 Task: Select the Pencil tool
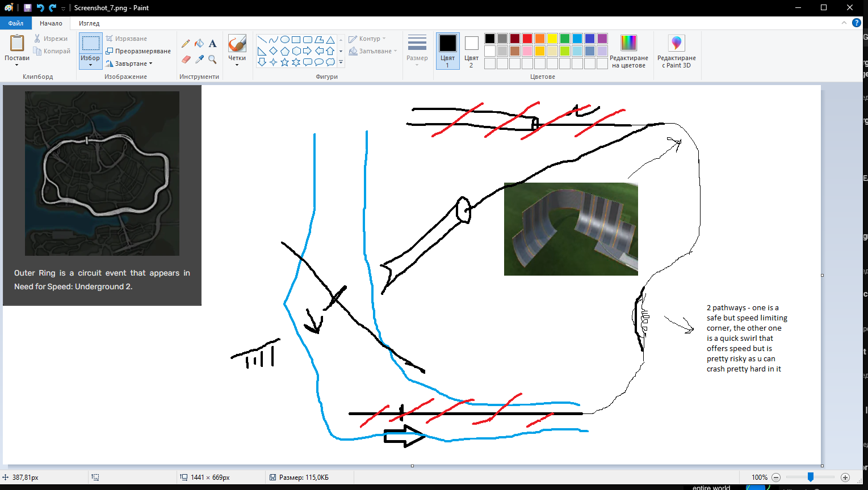point(185,43)
